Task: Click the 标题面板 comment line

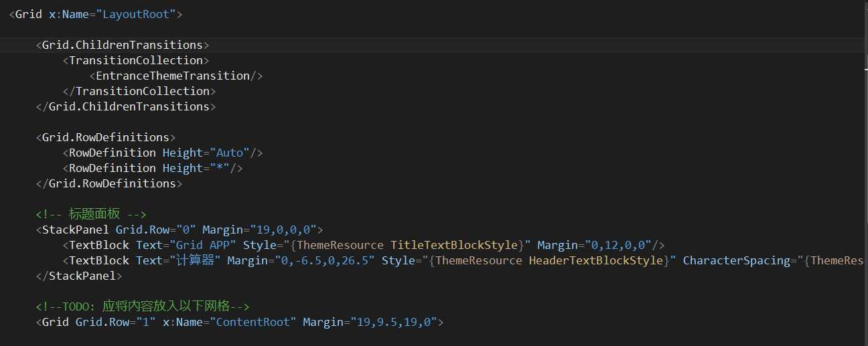Action: [90, 214]
